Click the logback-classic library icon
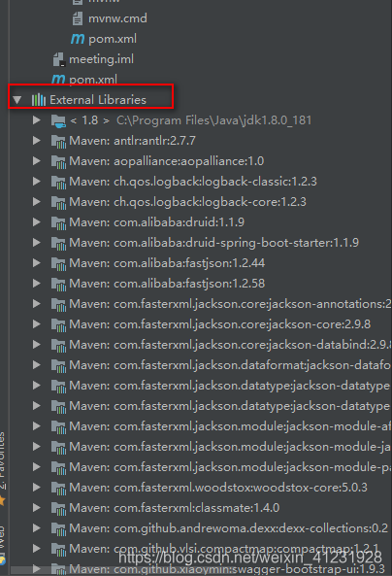Screen dimensions: 392x576 tap(59, 183)
